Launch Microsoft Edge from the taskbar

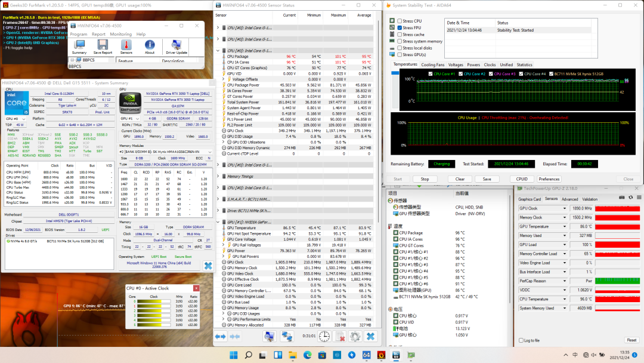tap(307, 355)
